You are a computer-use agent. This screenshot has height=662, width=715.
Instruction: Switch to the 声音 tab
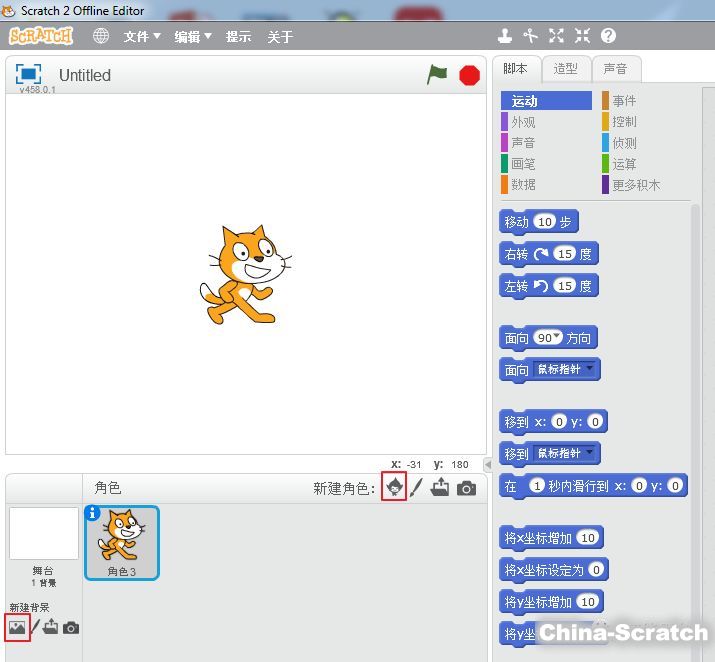coord(615,69)
